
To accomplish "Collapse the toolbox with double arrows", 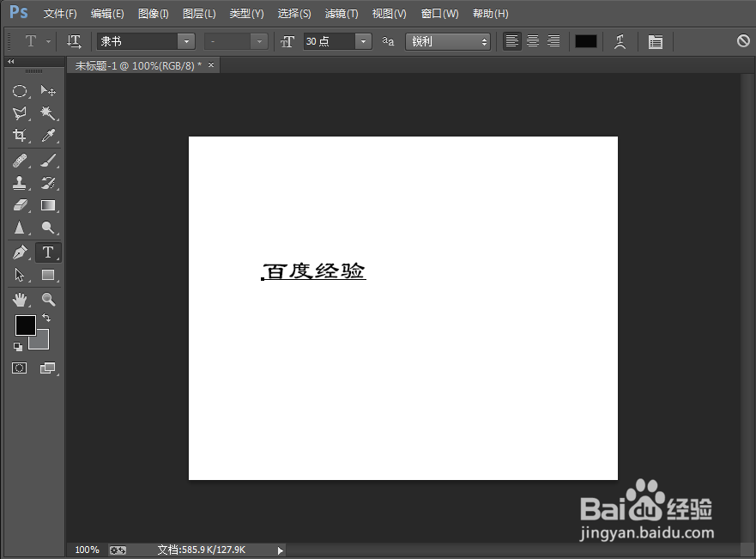I will point(10,61).
